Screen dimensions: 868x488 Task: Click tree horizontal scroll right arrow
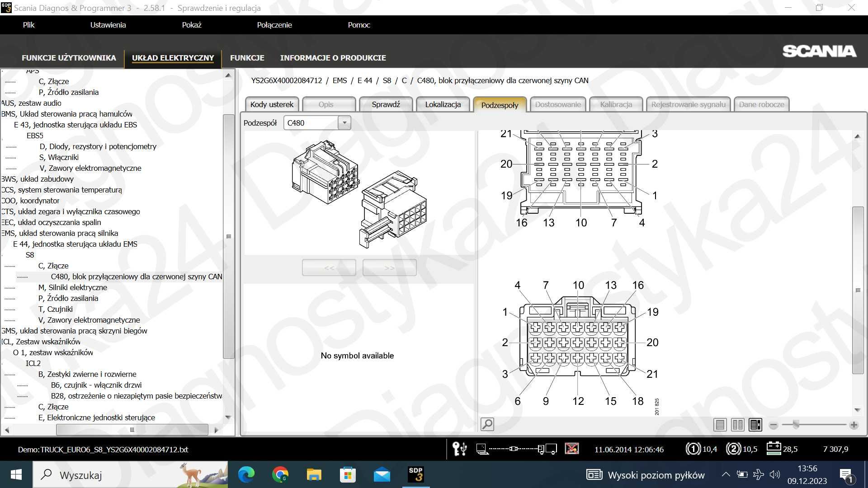coord(217,430)
